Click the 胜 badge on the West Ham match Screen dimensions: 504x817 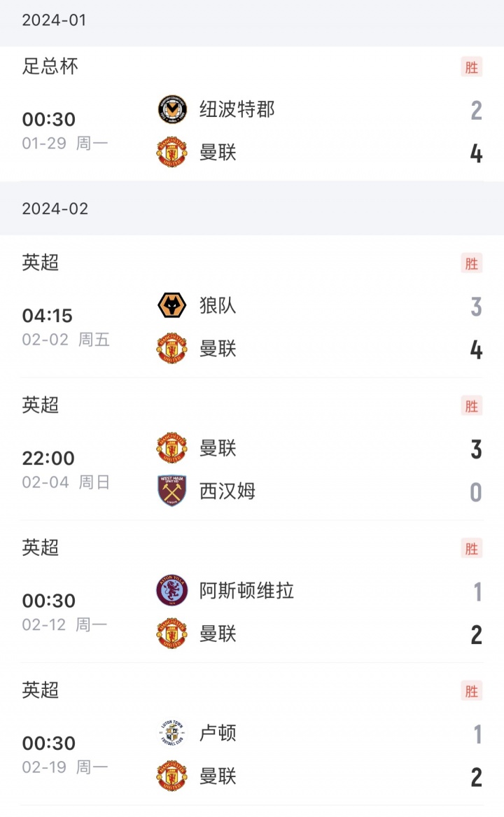point(472,406)
